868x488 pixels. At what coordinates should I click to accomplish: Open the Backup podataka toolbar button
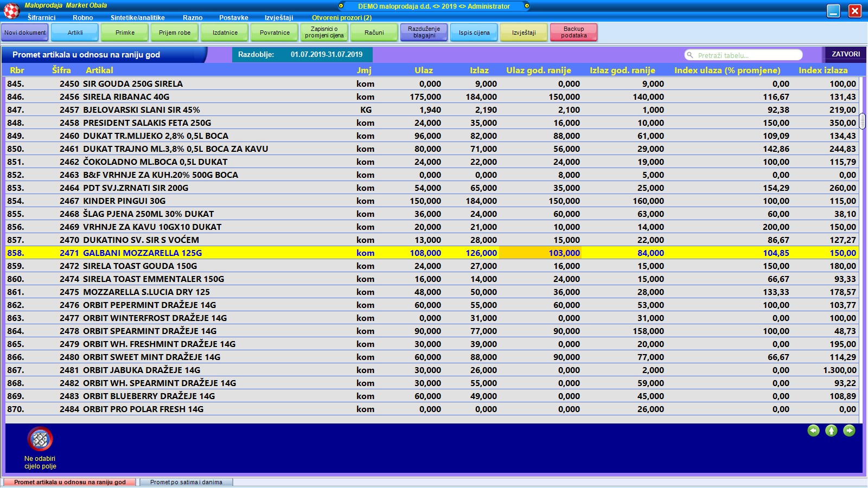pos(573,33)
